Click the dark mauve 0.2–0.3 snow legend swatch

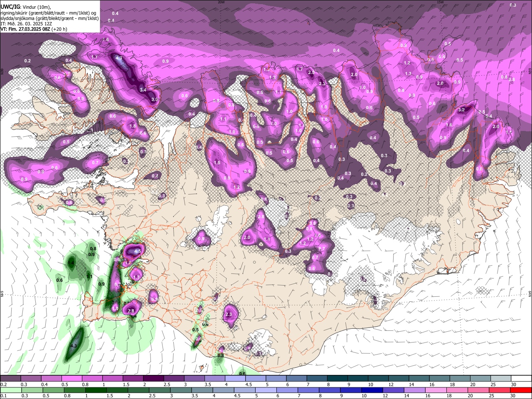(x=10, y=379)
